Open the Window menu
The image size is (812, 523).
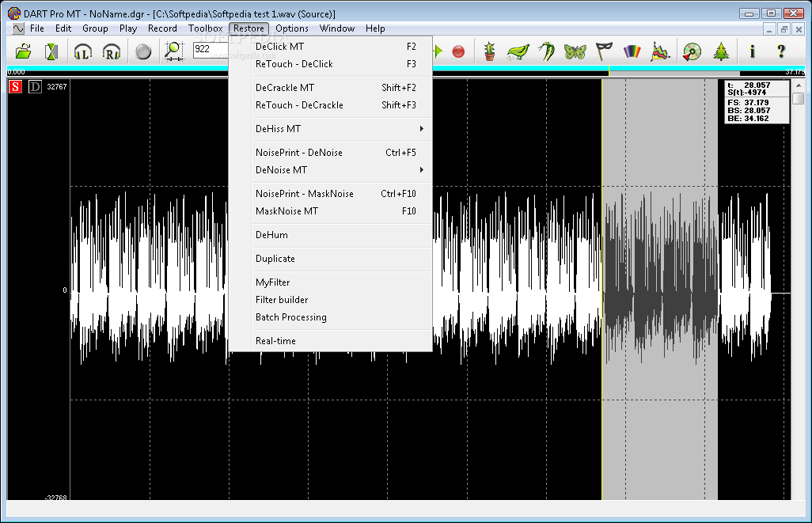(336, 28)
